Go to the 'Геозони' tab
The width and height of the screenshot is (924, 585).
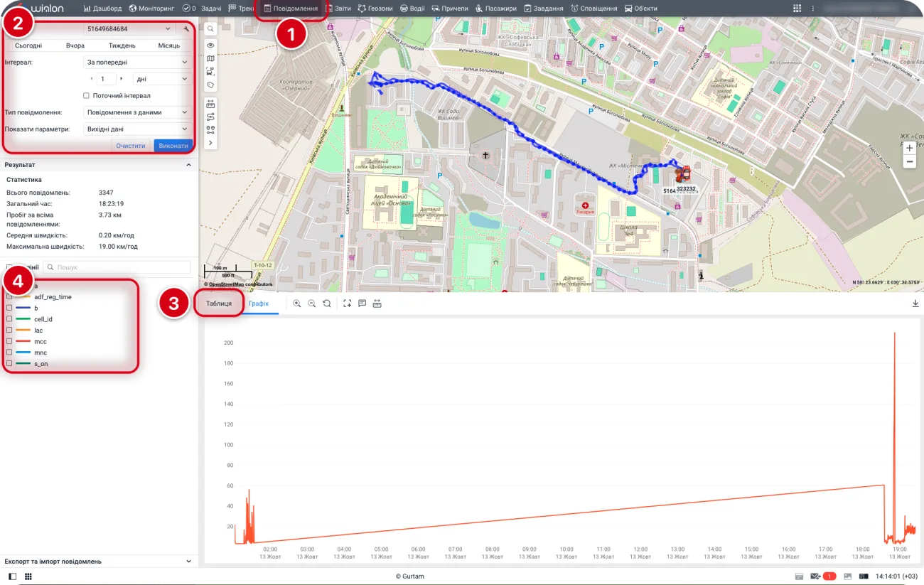(x=375, y=9)
